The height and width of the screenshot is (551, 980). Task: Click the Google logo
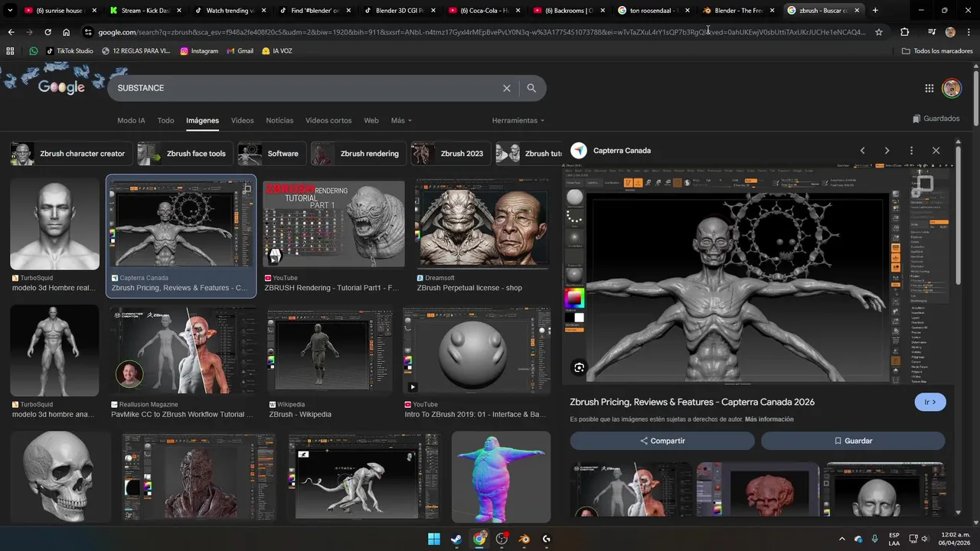(61, 87)
